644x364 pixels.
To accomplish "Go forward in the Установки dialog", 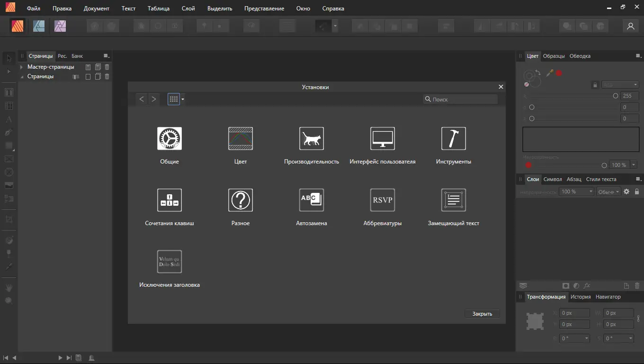I will pyautogui.click(x=153, y=99).
